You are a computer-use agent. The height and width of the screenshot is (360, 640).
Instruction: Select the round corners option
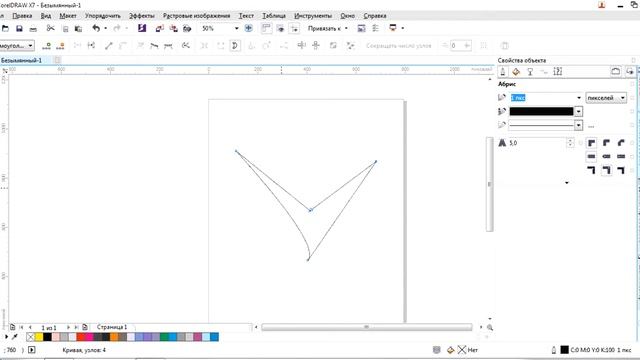click(x=607, y=143)
